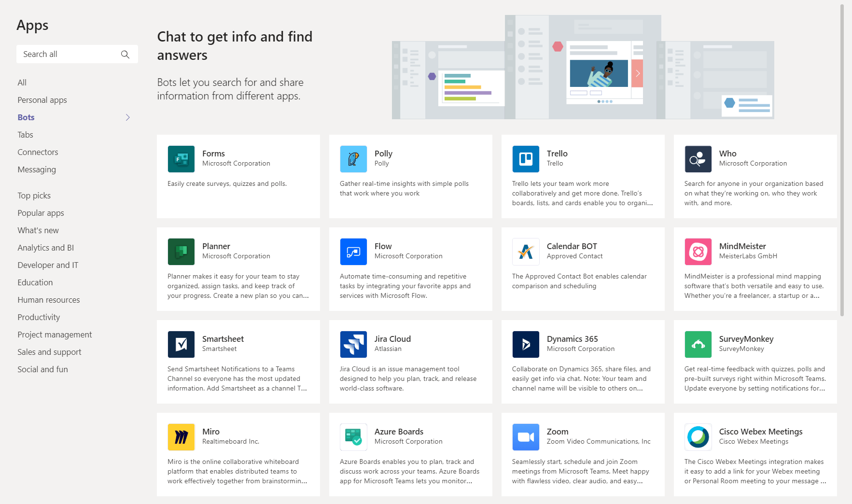
Task: Filter by Education category
Action: (x=35, y=282)
